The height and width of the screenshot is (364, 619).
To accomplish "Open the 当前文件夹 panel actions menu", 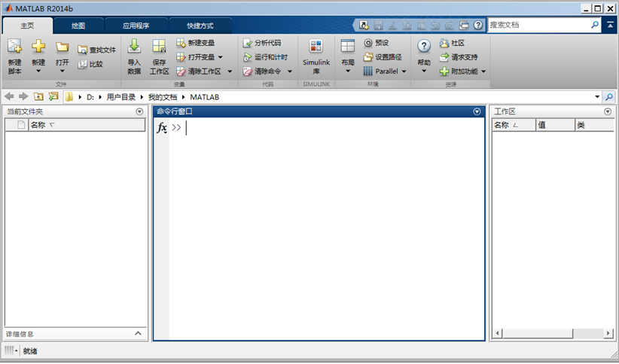I will pos(139,111).
